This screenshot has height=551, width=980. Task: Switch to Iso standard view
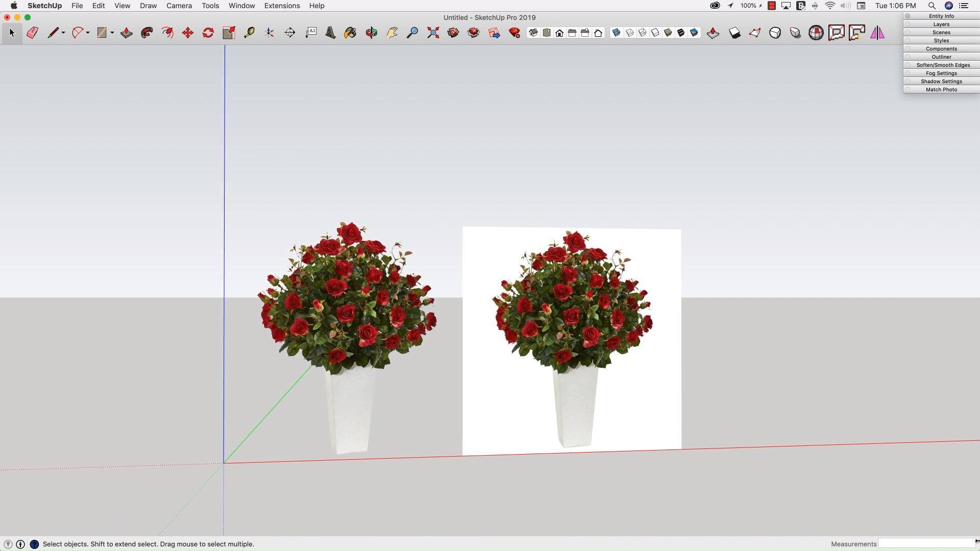pyautogui.click(x=533, y=33)
